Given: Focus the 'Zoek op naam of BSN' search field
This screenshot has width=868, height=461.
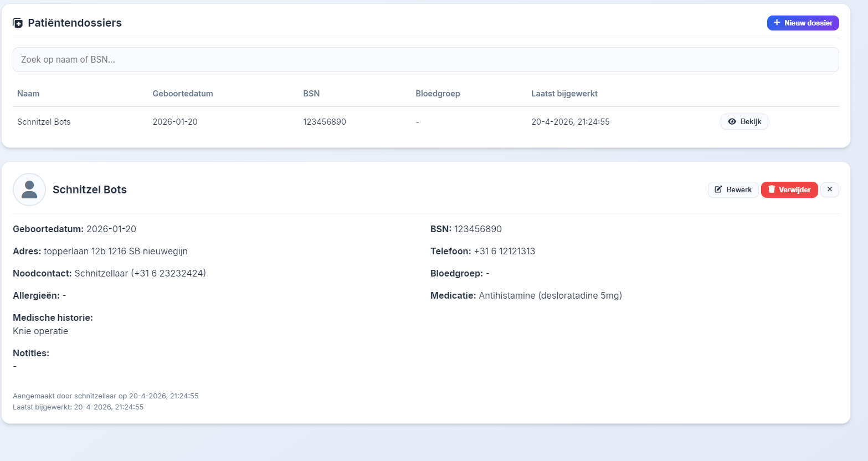Looking at the screenshot, I should [425, 59].
